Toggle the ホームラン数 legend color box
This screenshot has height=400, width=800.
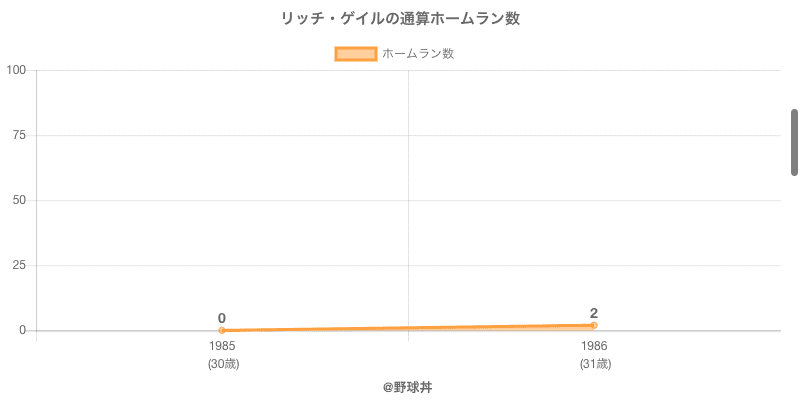356,54
